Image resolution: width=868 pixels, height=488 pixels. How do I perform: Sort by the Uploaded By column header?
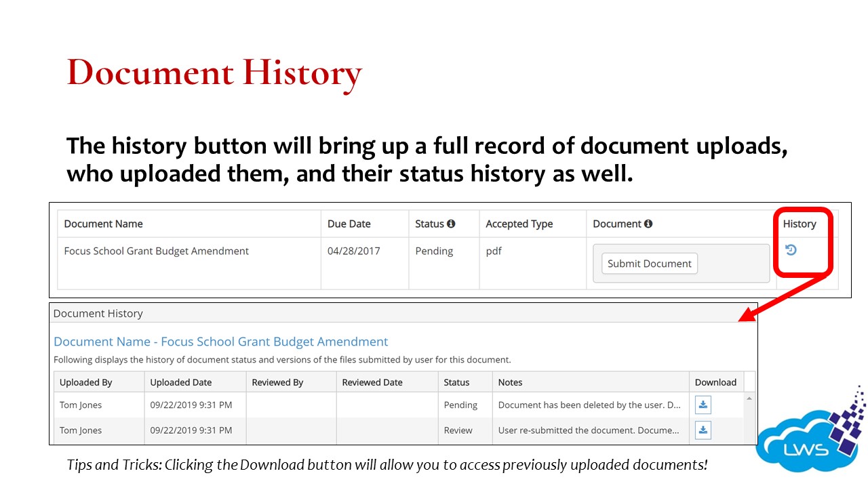85,382
